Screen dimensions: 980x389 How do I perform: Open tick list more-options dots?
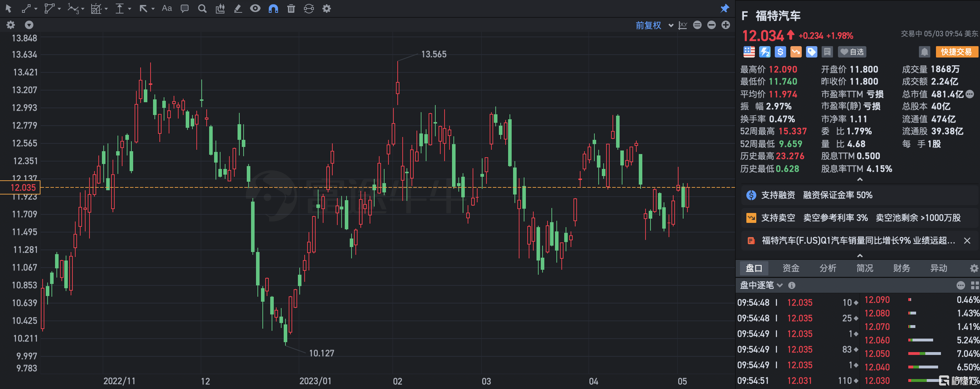point(960,285)
